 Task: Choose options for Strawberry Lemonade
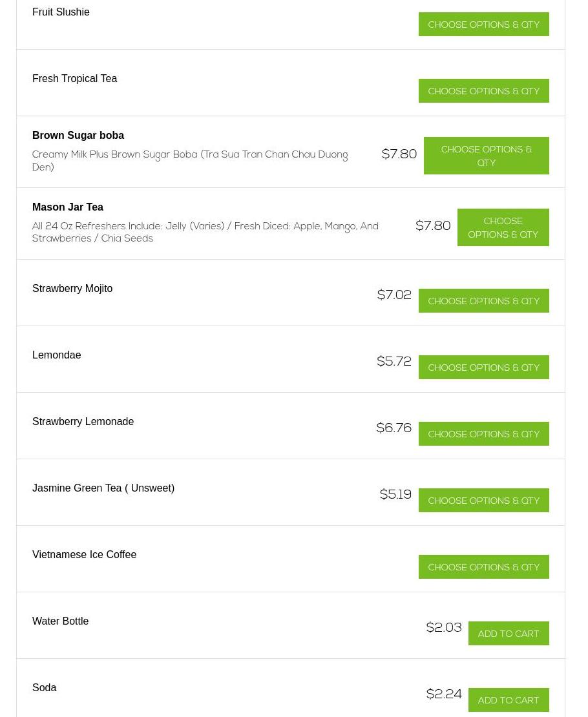click(483, 434)
